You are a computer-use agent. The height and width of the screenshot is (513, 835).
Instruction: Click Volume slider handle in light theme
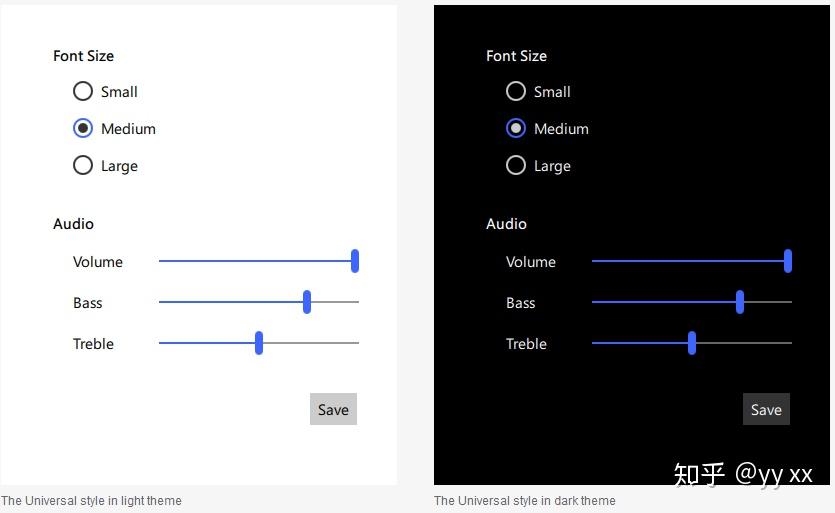pyautogui.click(x=355, y=261)
